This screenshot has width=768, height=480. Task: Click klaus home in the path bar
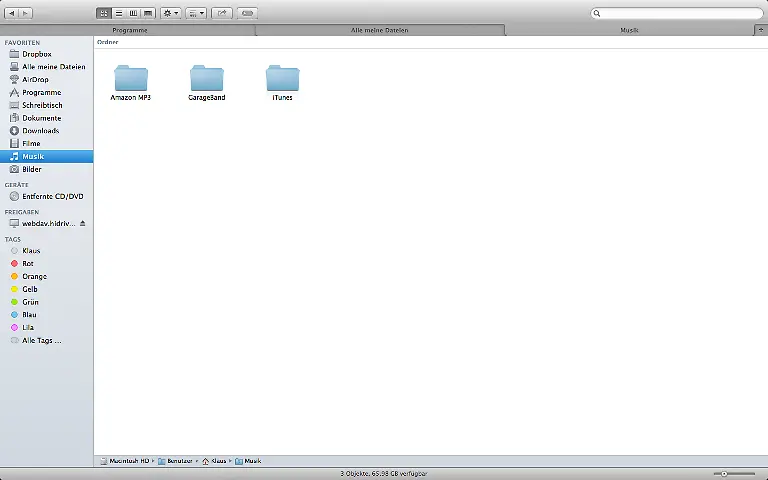(x=214, y=461)
